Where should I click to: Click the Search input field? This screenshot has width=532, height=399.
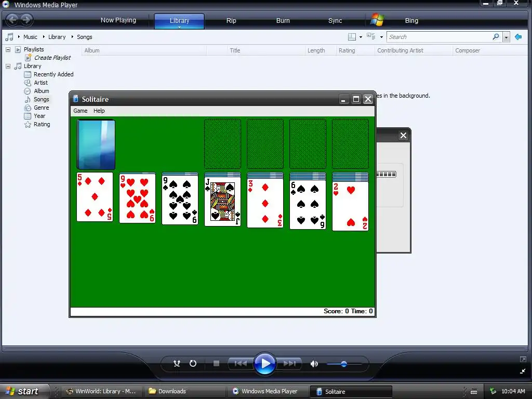[440, 37]
